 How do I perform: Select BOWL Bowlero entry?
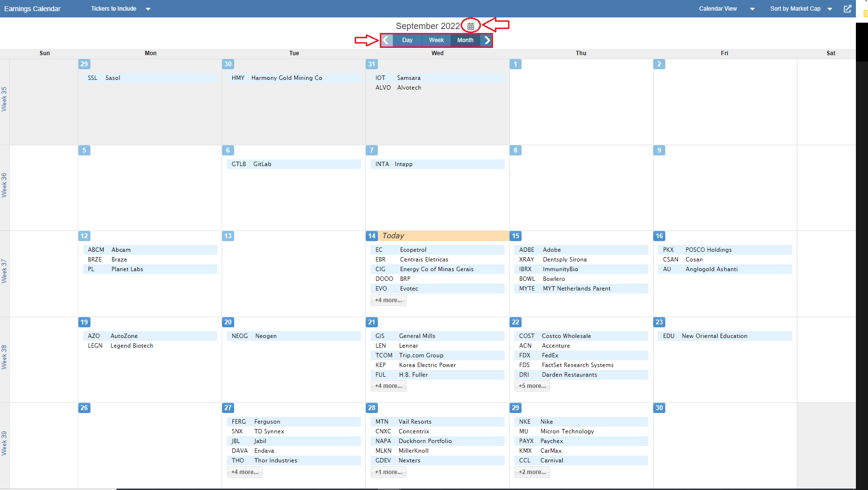(x=581, y=279)
